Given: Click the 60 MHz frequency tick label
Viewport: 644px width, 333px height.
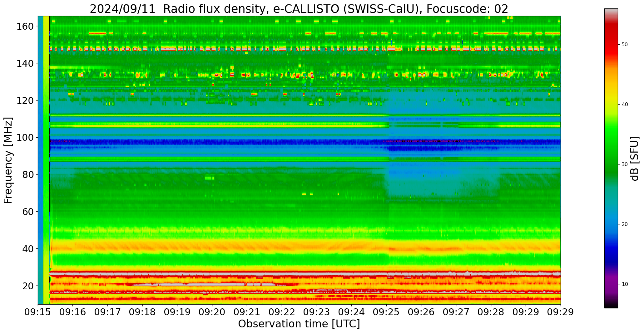Looking at the screenshot, I should (28, 212).
